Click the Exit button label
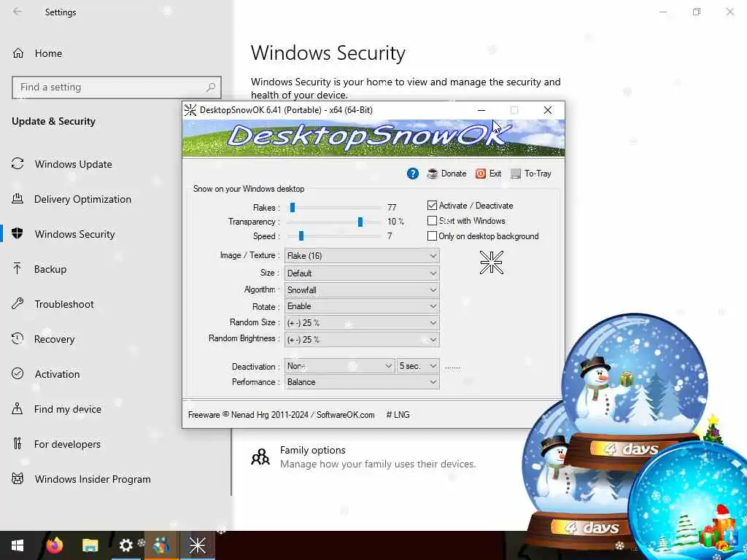The height and width of the screenshot is (560, 747). point(495,174)
